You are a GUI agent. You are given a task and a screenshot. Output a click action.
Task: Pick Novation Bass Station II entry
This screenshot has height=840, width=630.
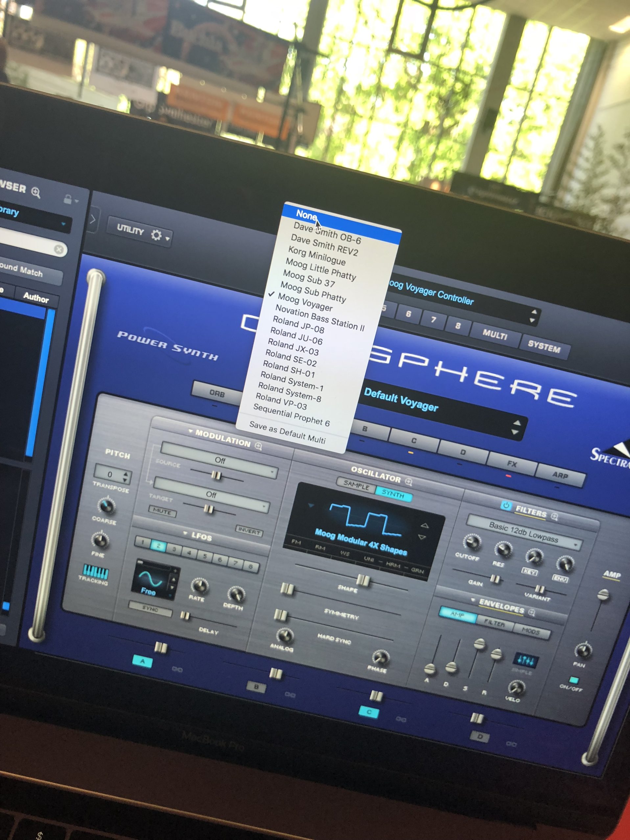pos(319,317)
